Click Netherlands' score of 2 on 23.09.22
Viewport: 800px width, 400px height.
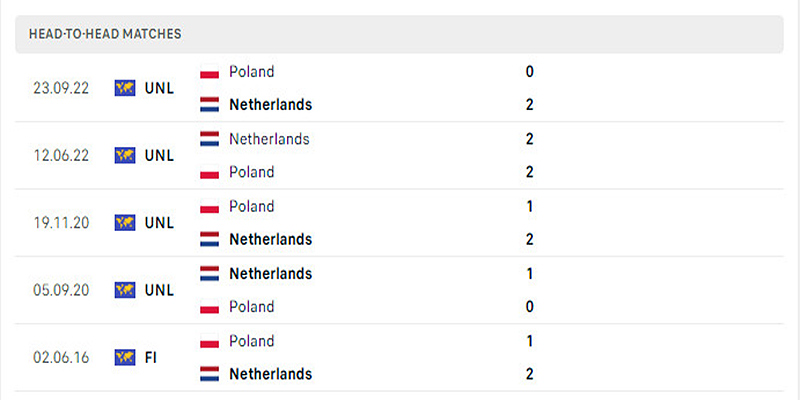(530, 105)
